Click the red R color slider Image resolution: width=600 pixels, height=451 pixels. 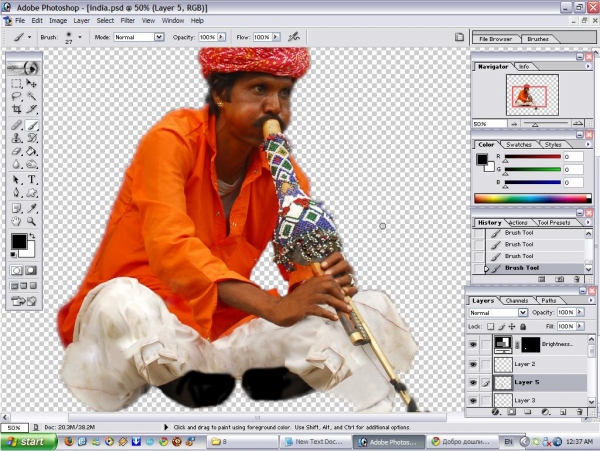coord(533,157)
